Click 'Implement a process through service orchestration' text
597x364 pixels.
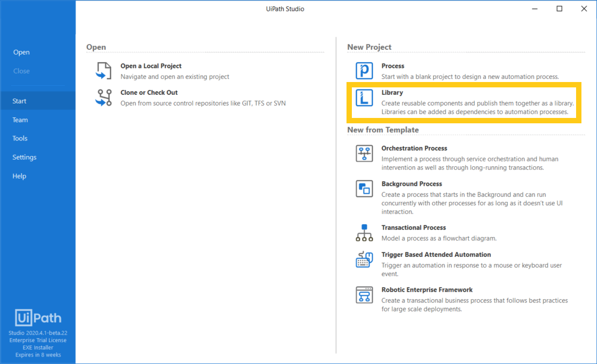(470, 163)
